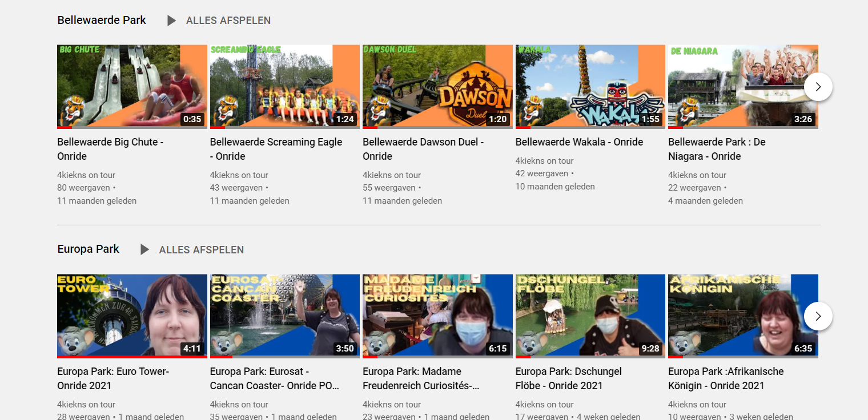Viewport: 868px width, 420px height.
Task: Click title 'Bellewaerde Big Chute - Onride'
Action: [x=110, y=149]
